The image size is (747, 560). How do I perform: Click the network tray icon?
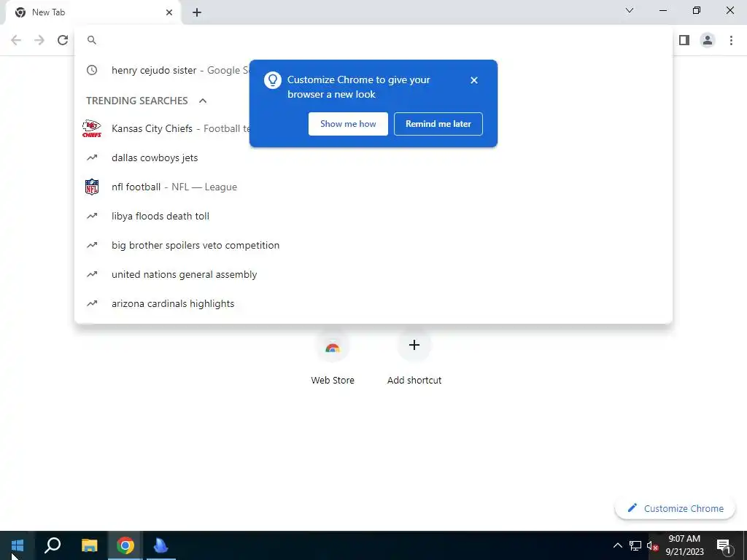pyautogui.click(x=635, y=545)
